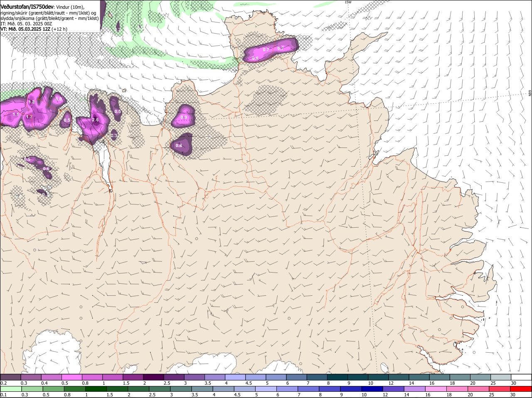The height and width of the screenshot is (398, 532).
Task: Click the 1.1 snowfall value label
Action: 16,114
